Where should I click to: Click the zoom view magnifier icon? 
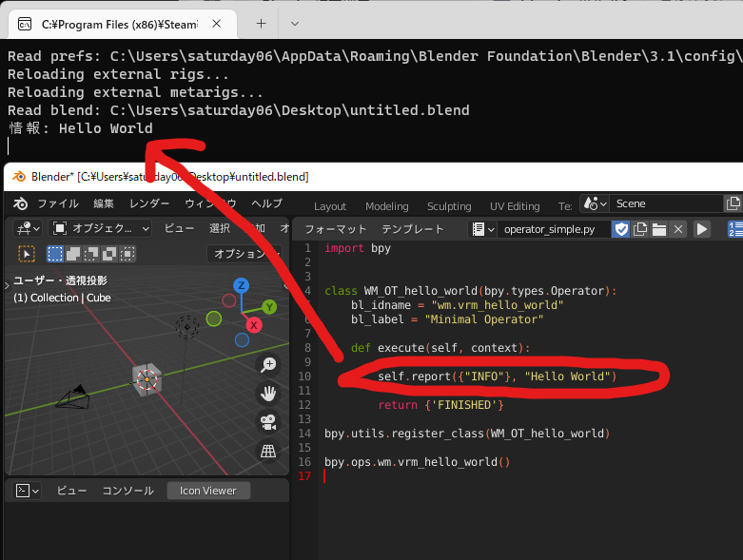tap(268, 365)
